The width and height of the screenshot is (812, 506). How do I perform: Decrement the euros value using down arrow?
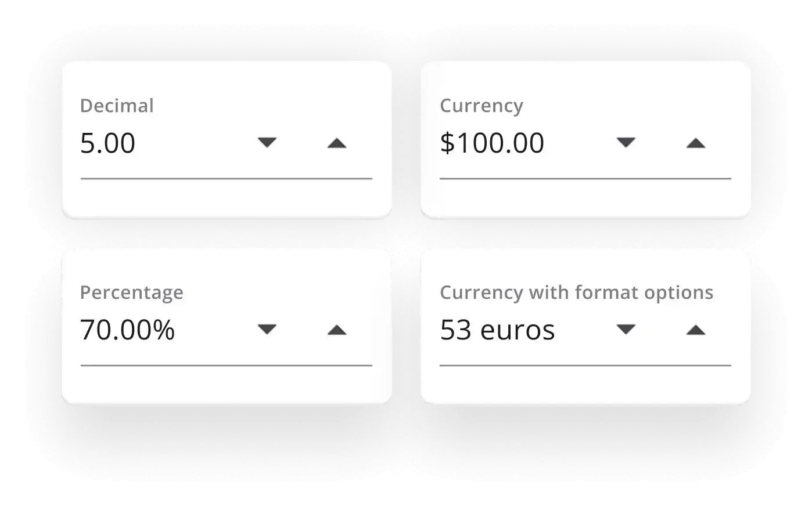[626, 329]
